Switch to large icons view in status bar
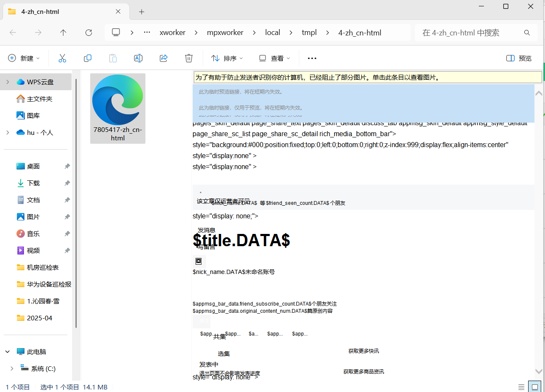The width and height of the screenshot is (545, 392). pyautogui.click(x=534, y=387)
